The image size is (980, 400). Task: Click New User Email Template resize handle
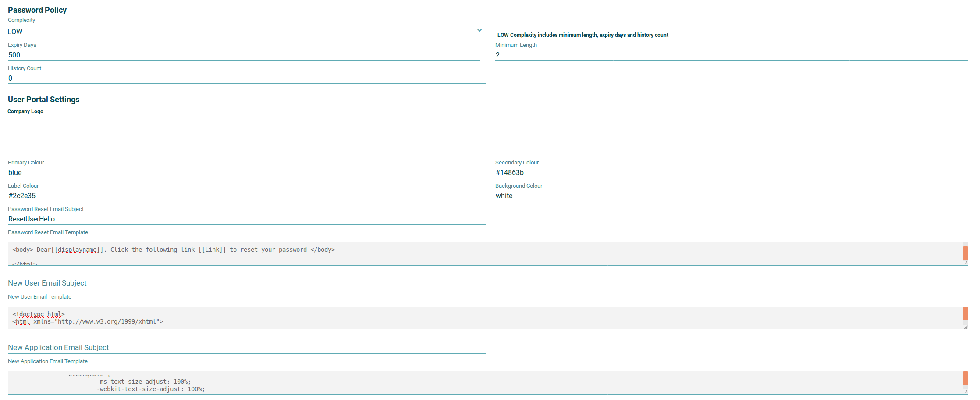click(965, 327)
